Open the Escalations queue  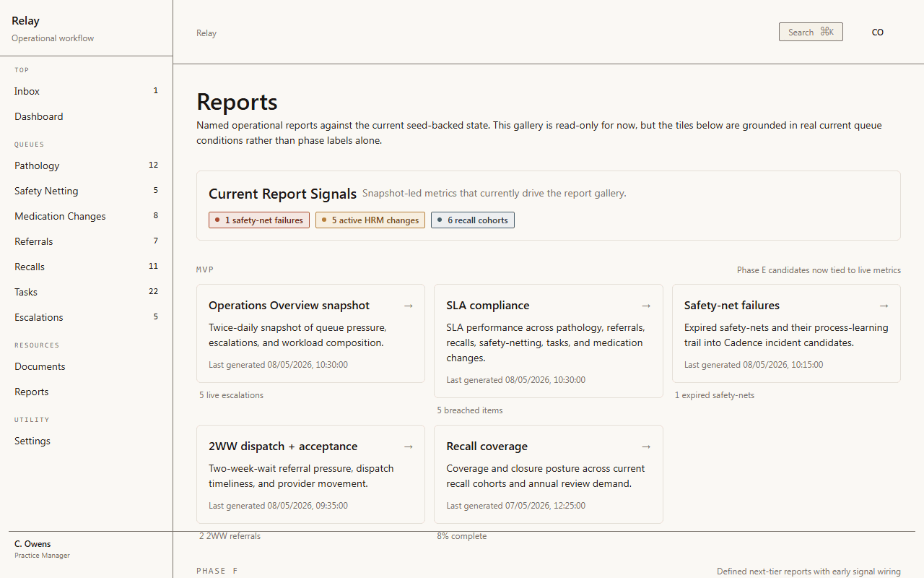[86, 317]
